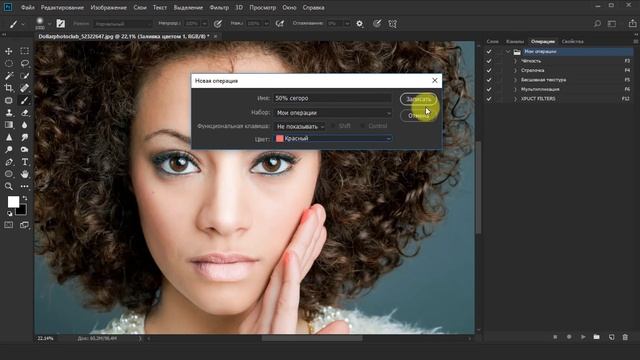
Task: Open brush smoothing gear options
Action: click(360, 24)
